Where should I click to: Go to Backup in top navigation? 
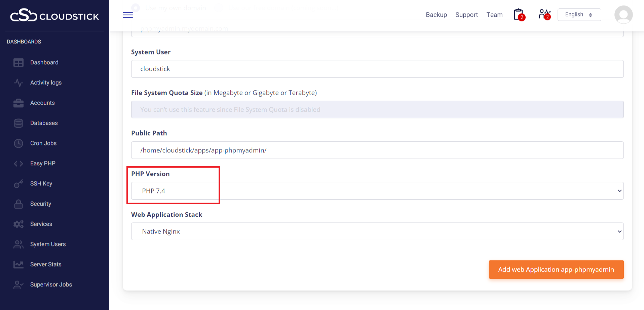click(436, 15)
